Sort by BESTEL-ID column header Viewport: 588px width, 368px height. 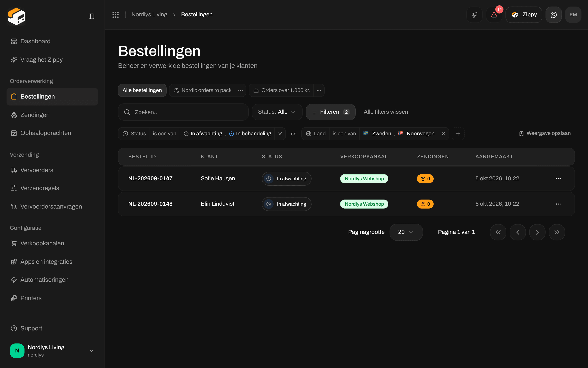[142, 157]
